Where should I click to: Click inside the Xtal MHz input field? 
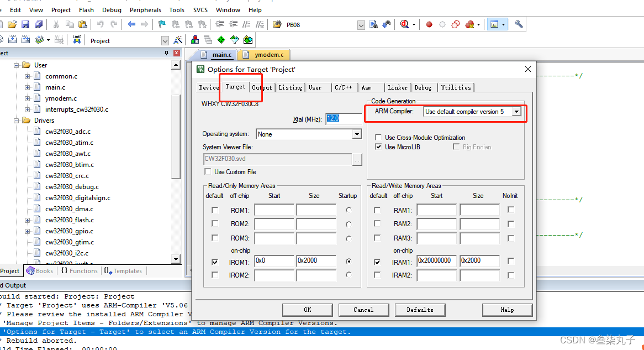344,118
